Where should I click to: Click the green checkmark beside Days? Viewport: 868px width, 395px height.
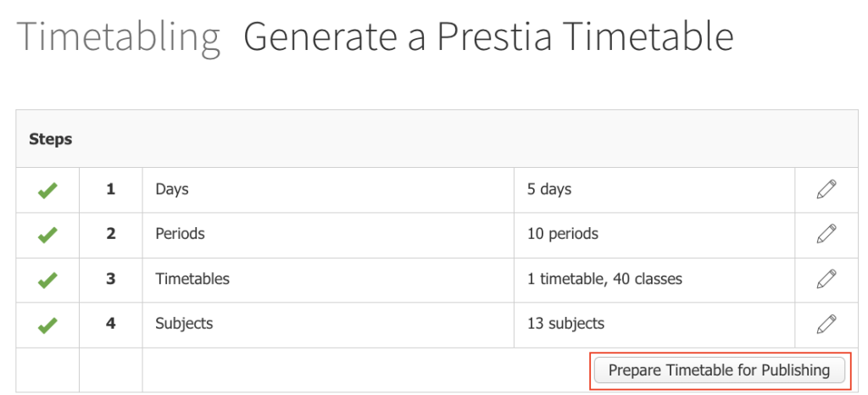click(x=47, y=191)
